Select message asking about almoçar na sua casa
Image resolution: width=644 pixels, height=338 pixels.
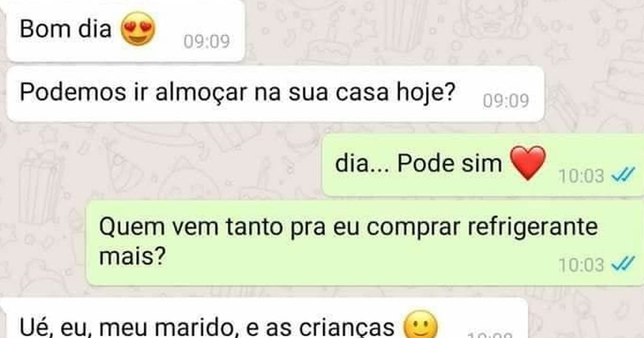(x=276, y=95)
